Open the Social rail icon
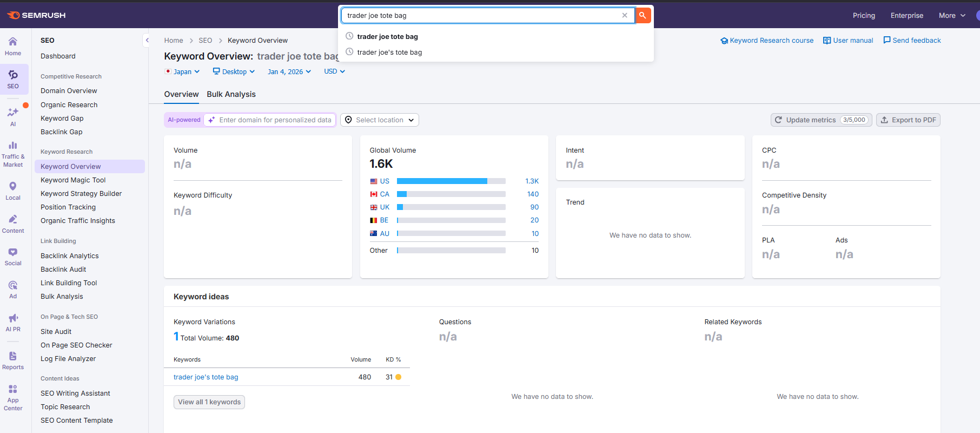Image resolution: width=980 pixels, height=433 pixels. pos(13,257)
